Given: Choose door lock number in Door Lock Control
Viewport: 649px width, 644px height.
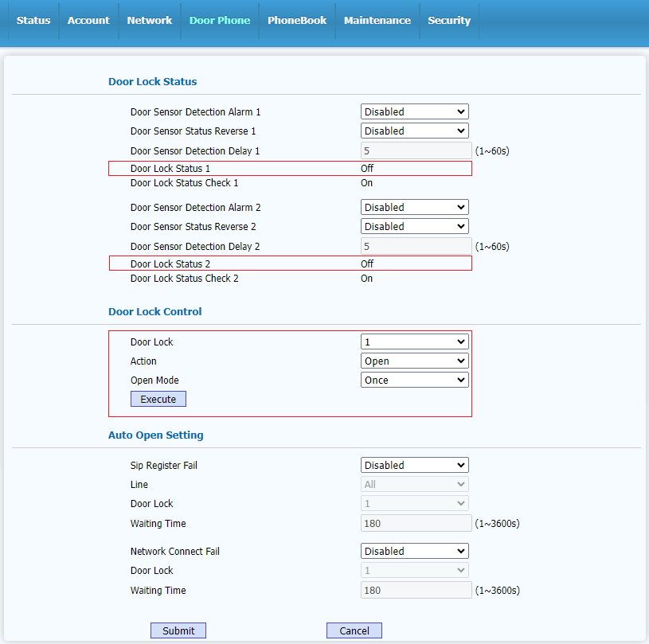Looking at the screenshot, I should (414, 342).
